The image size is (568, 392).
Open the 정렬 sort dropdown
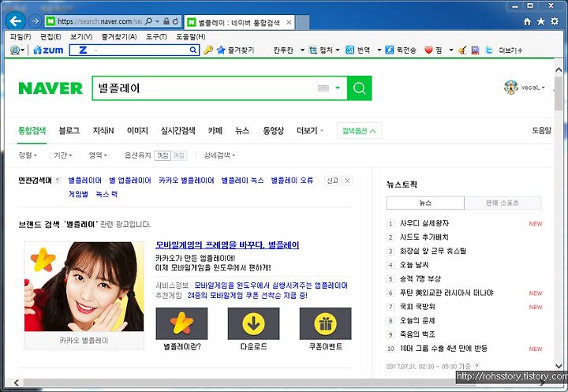point(28,155)
